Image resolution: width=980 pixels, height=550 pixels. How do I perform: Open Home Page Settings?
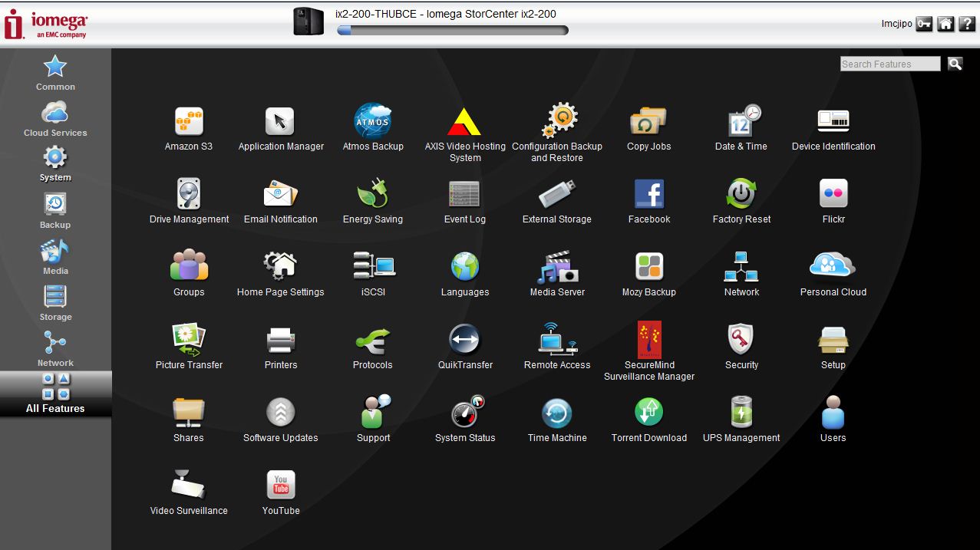tap(281, 274)
